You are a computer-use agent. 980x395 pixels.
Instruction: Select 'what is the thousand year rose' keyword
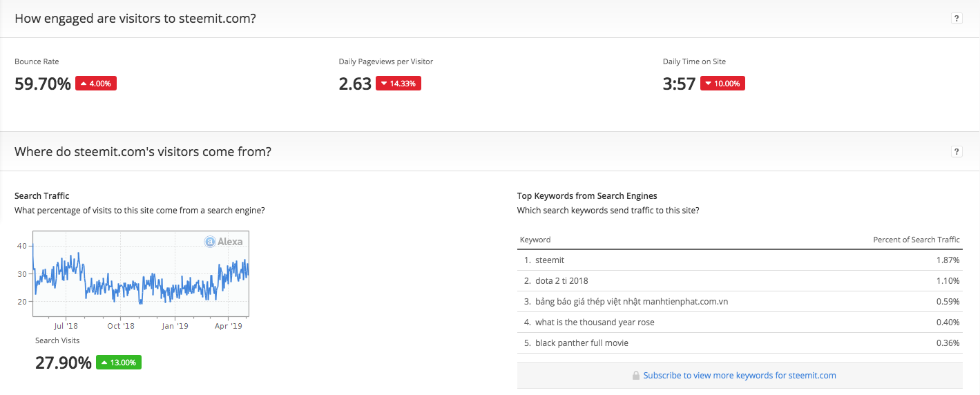(x=595, y=322)
